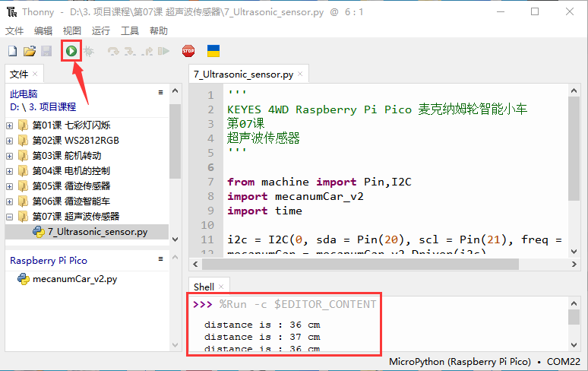Image resolution: width=588 pixels, height=371 pixels.
Task: Select 7_Ultrasonic_sensor.py in file tree
Action: point(87,232)
